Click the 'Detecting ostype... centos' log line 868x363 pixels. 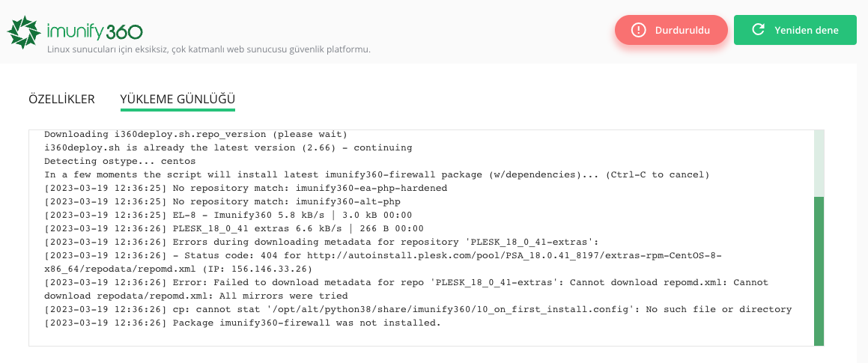(120, 161)
